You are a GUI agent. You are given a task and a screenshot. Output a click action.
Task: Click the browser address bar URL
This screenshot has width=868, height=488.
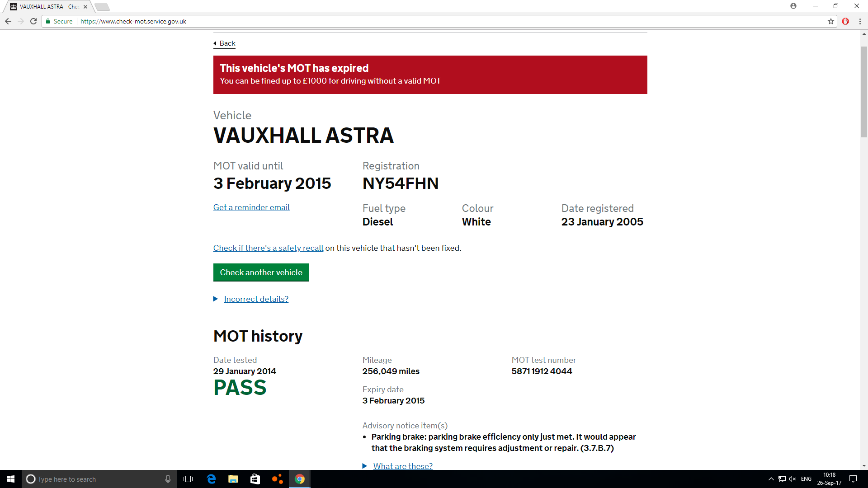[133, 21]
